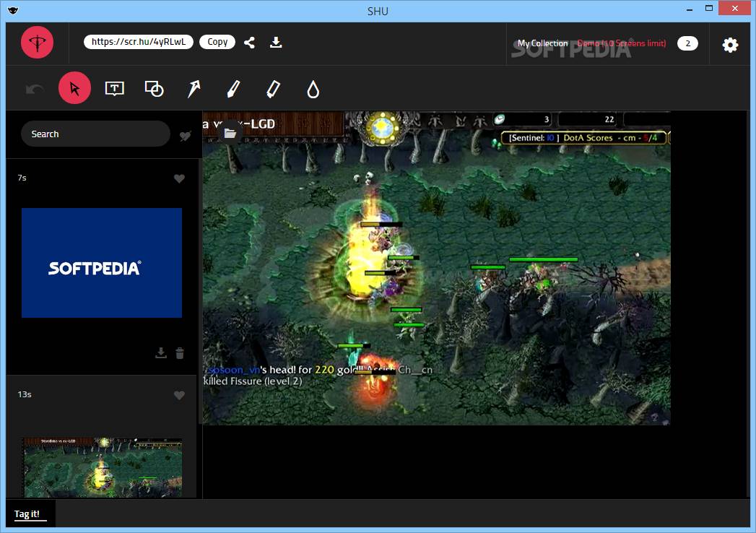Delete the Softpedia screenshot with trash icon
The width and height of the screenshot is (756, 533).
pos(180,353)
